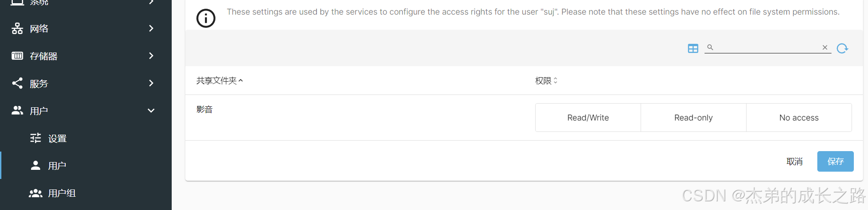
Task: Click the magnifier search icon
Action: [710, 47]
